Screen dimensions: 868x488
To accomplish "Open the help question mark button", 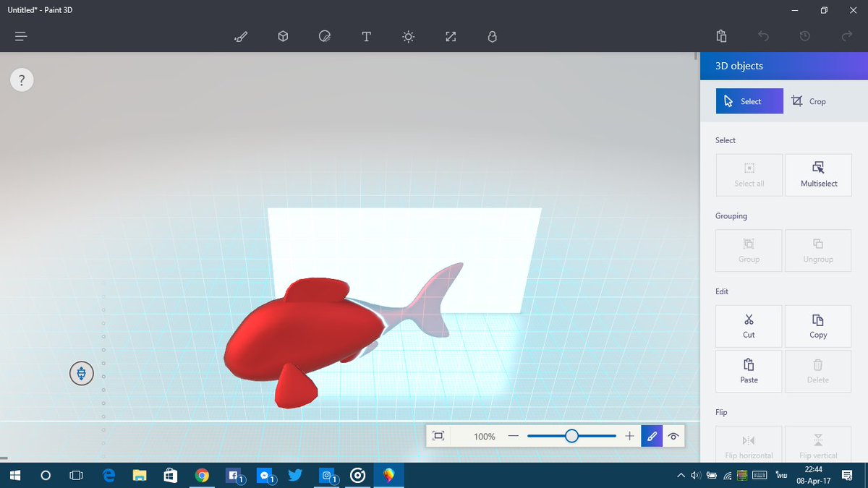I will click(22, 80).
